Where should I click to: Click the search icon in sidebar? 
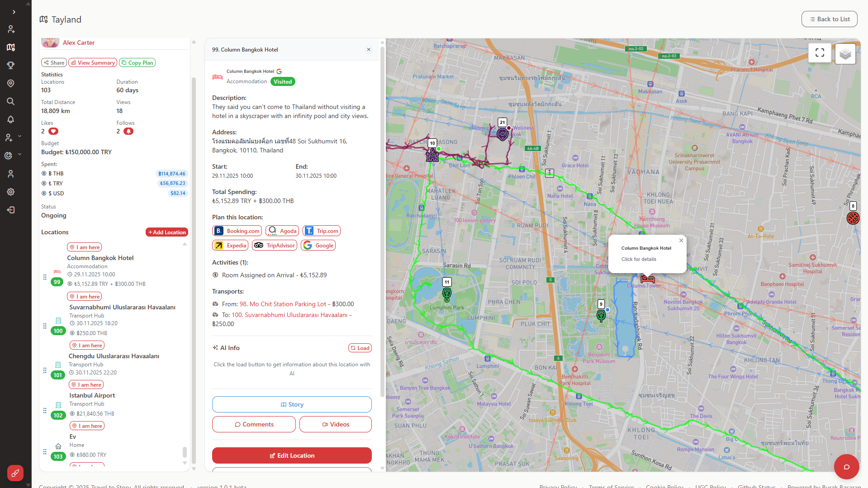point(11,101)
